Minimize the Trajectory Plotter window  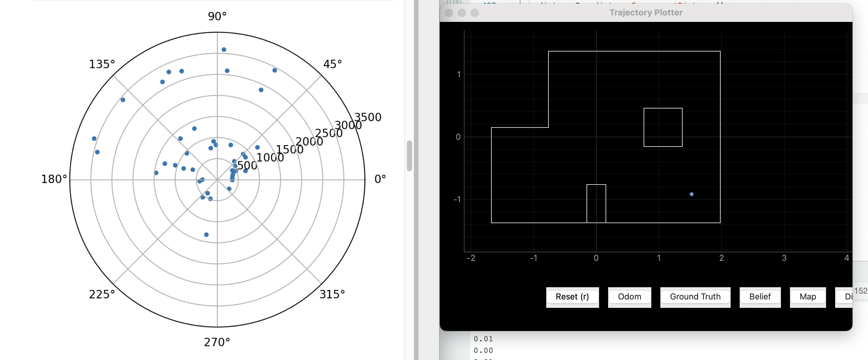point(461,13)
